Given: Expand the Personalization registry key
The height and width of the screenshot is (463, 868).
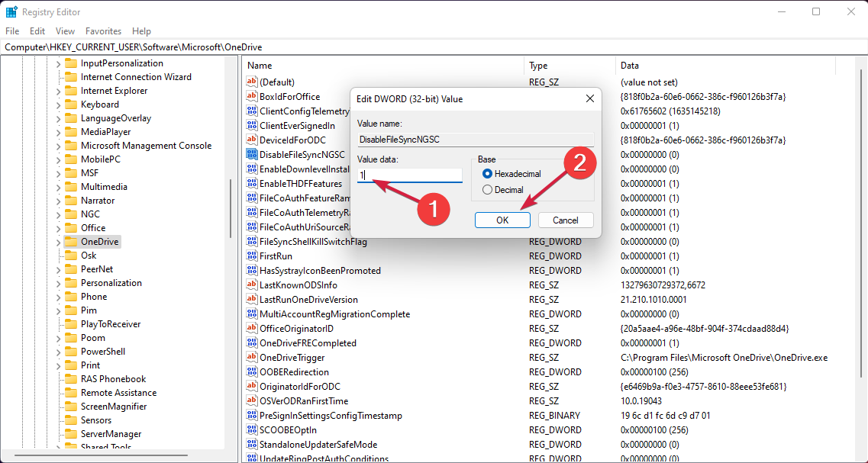Looking at the screenshot, I should 58,283.
